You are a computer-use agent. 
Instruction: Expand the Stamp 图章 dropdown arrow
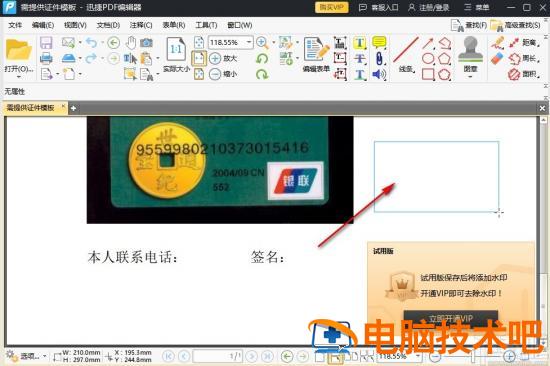471,77
